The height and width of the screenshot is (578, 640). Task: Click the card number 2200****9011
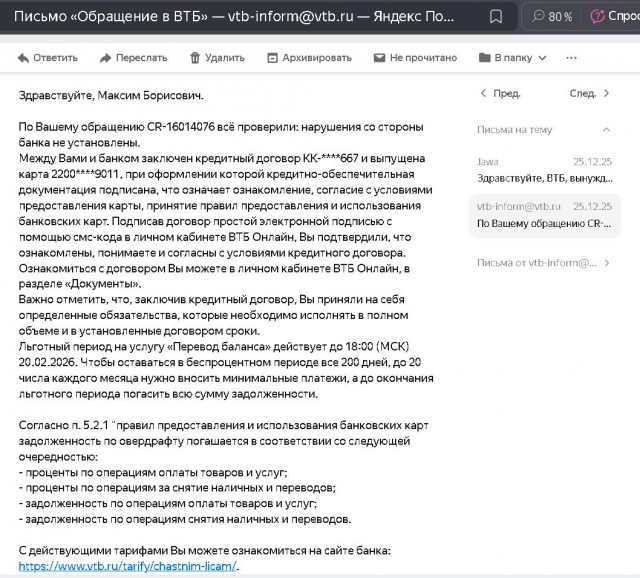click(x=85, y=174)
